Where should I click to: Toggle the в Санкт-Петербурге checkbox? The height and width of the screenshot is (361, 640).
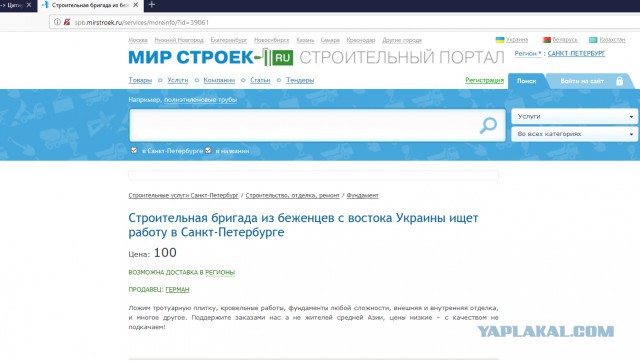pyautogui.click(x=134, y=150)
